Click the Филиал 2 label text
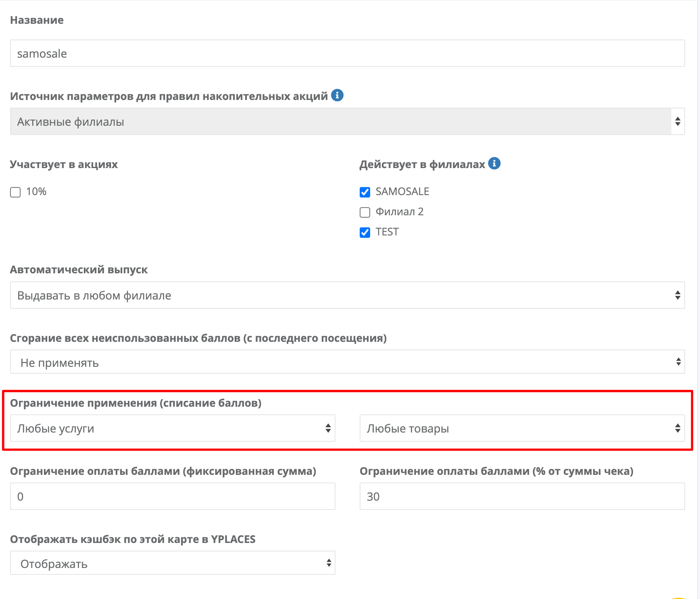Screen dimensions: 700x599 (x=400, y=212)
